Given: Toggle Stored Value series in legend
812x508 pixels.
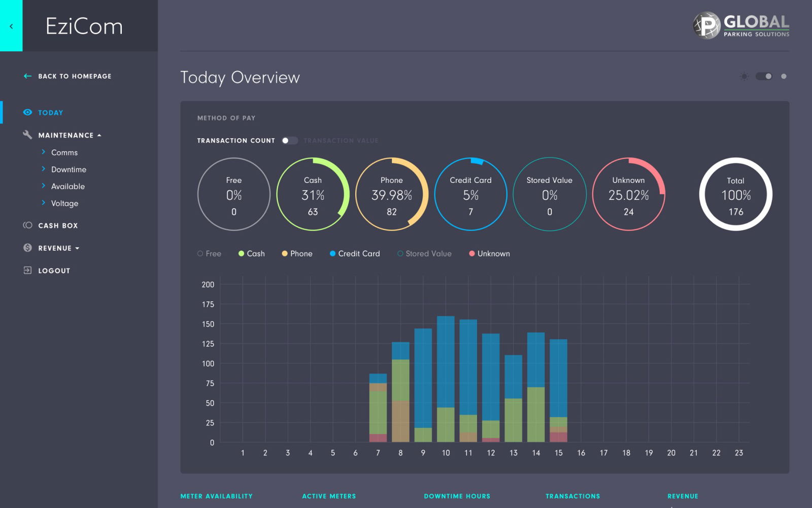Looking at the screenshot, I should (424, 253).
